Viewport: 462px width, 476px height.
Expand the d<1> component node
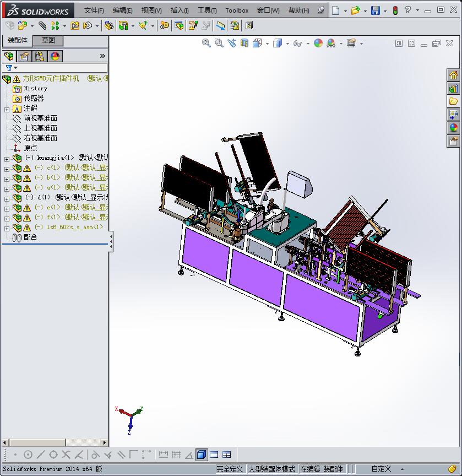pos(7,199)
